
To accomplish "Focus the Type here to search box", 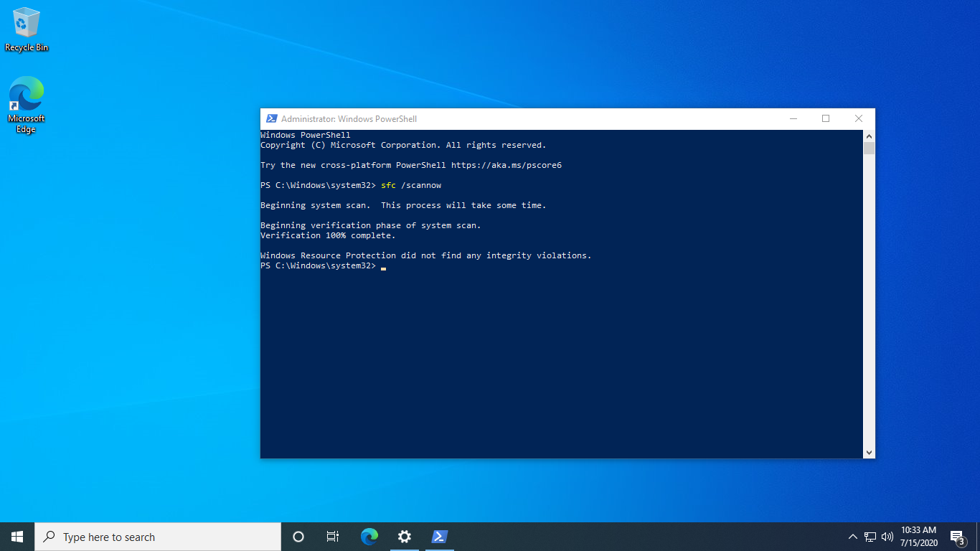I will [158, 537].
